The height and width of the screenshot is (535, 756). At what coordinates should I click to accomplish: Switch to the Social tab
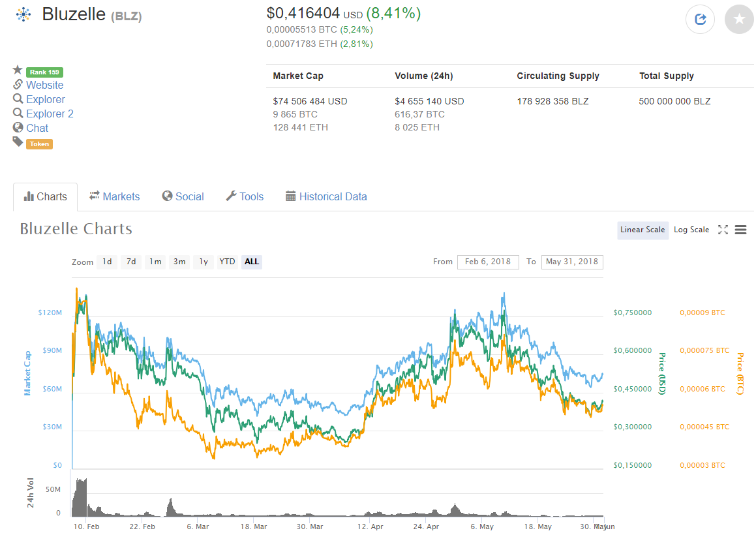pyautogui.click(x=183, y=197)
